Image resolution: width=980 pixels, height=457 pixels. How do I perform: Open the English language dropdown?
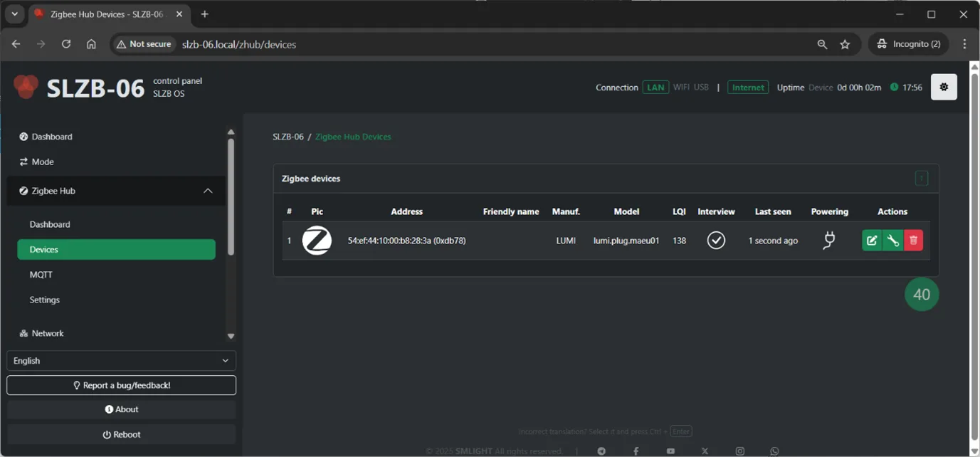pos(121,361)
